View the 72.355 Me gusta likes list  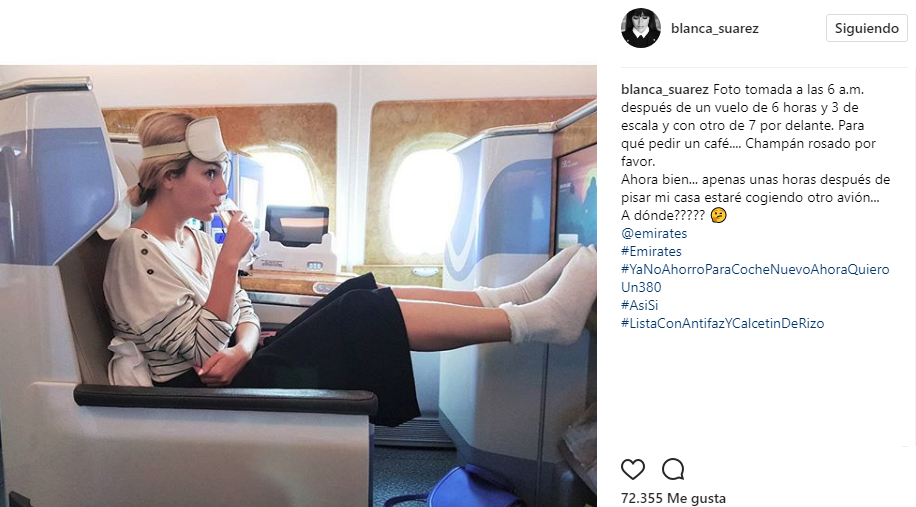tap(674, 498)
